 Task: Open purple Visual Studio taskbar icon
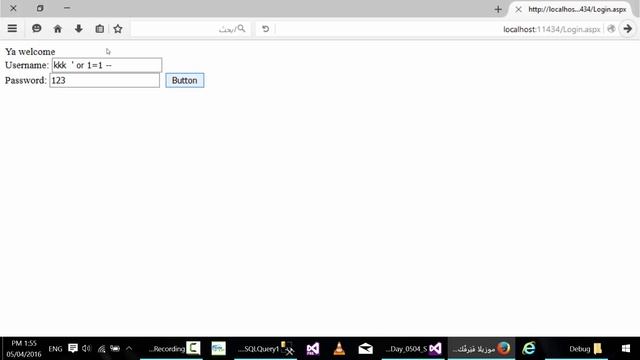click(x=313, y=349)
